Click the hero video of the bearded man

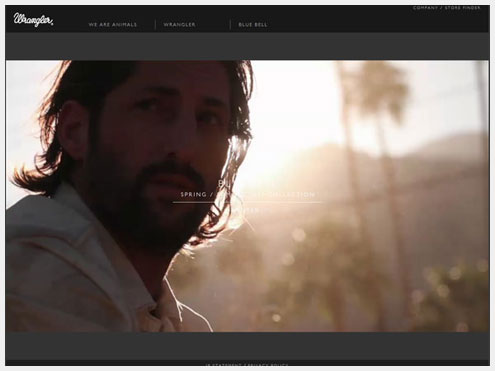click(x=247, y=196)
